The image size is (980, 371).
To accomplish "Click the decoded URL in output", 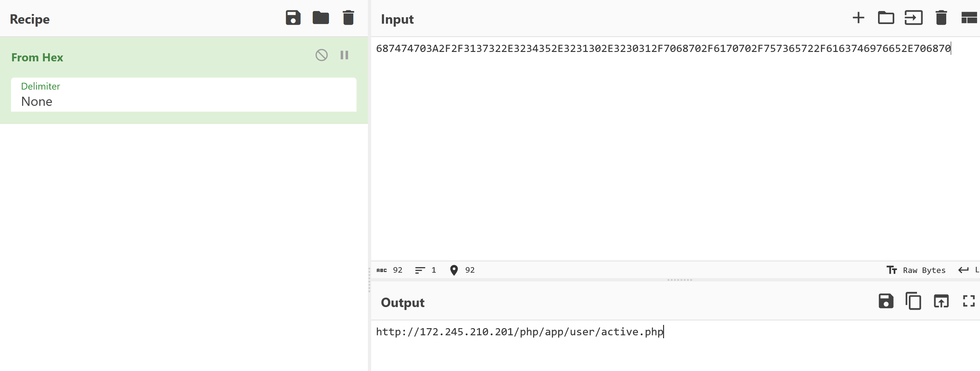I will [x=519, y=332].
